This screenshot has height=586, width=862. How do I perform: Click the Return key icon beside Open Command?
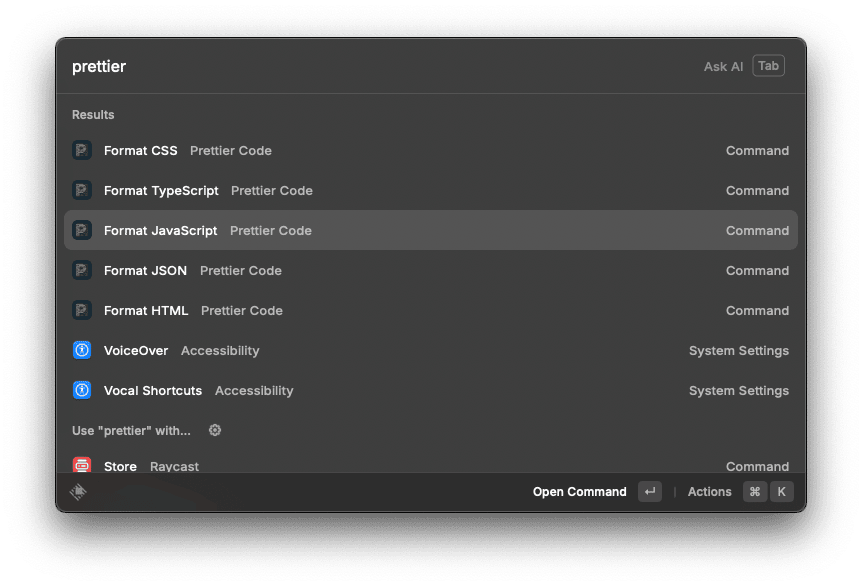650,491
